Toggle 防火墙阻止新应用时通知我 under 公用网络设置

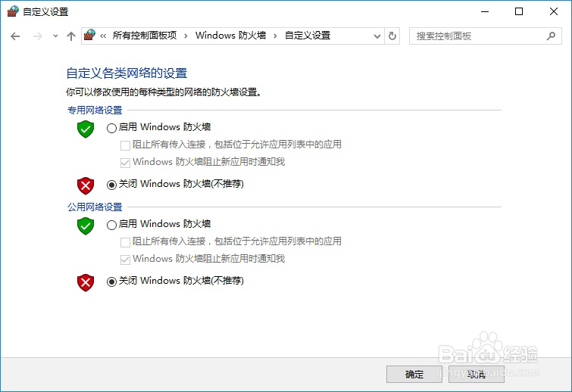[x=125, y=260]
